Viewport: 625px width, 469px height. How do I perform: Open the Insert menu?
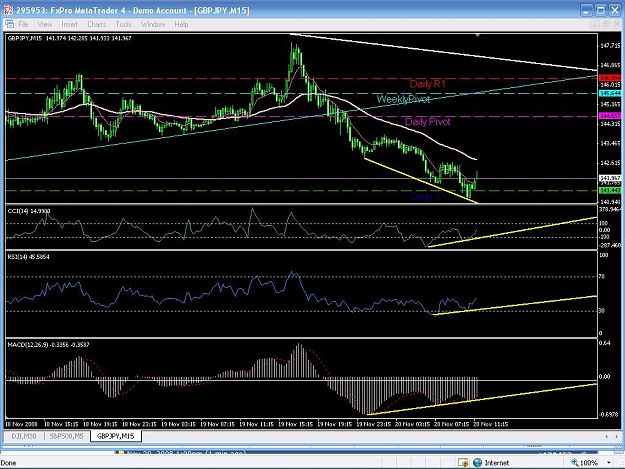pos(69,24)
